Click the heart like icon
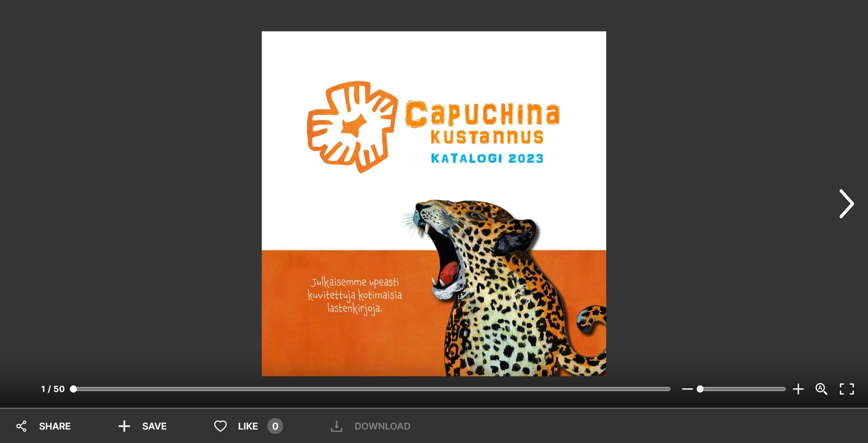Screen dimensions: 868x443 [220, 426]
